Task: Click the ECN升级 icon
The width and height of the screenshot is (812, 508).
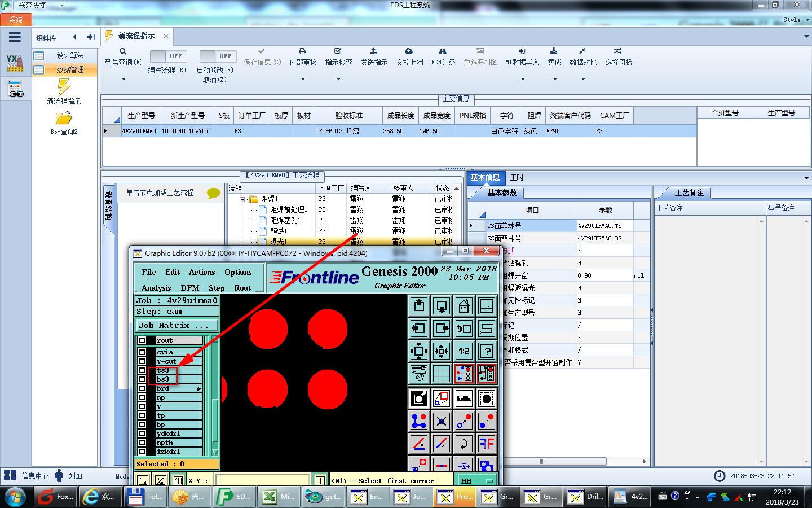Action: (443, 51)
